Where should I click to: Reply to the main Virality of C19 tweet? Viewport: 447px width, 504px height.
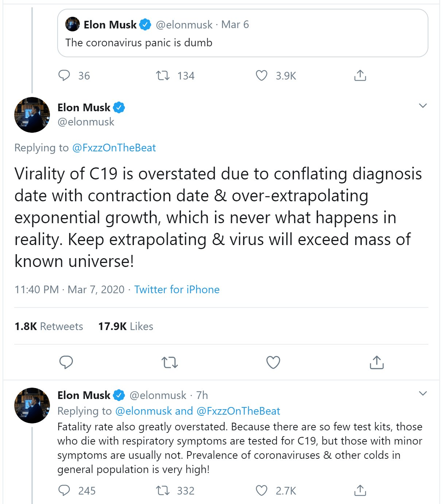click(x=66, y=363)
